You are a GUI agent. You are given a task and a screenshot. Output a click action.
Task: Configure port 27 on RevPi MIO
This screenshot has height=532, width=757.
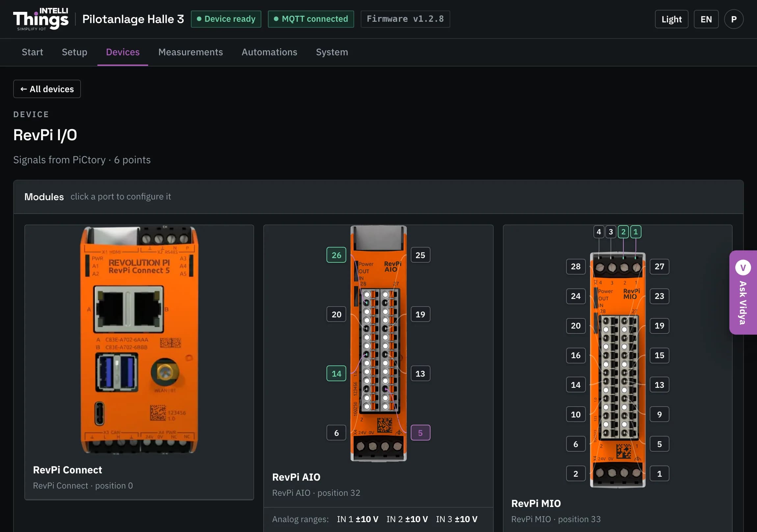click(659, 267)
